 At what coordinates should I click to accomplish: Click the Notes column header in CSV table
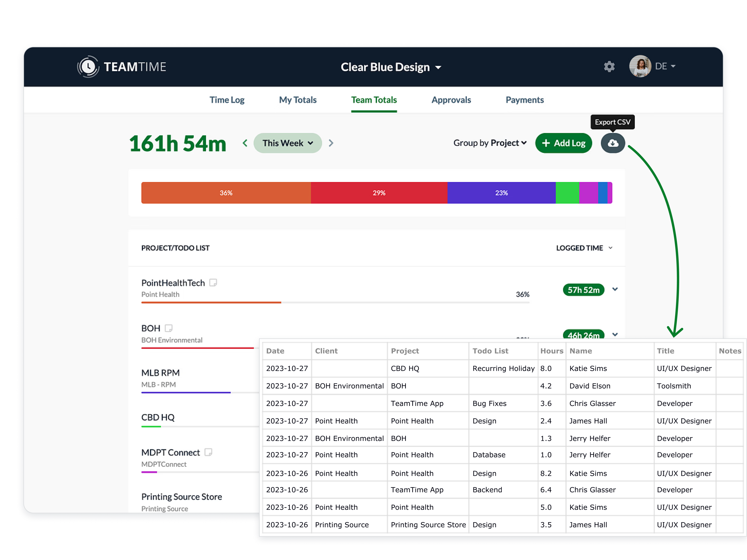click(730, 351)
